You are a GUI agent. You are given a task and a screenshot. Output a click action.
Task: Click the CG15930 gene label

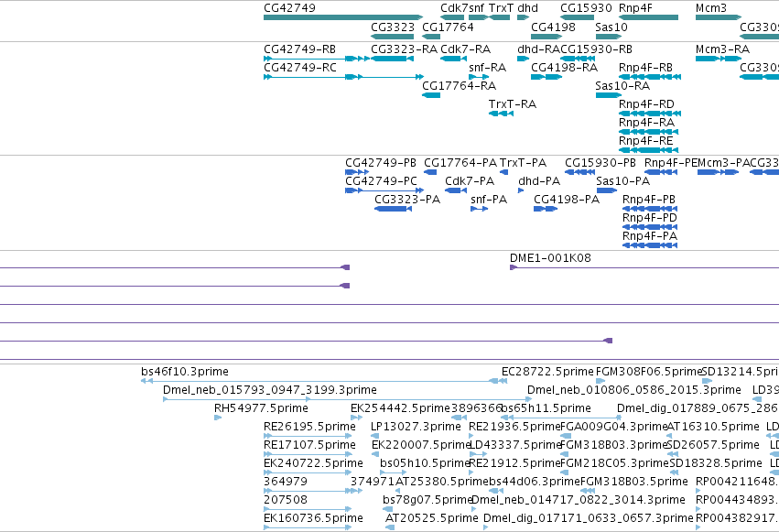coord(586,8)
